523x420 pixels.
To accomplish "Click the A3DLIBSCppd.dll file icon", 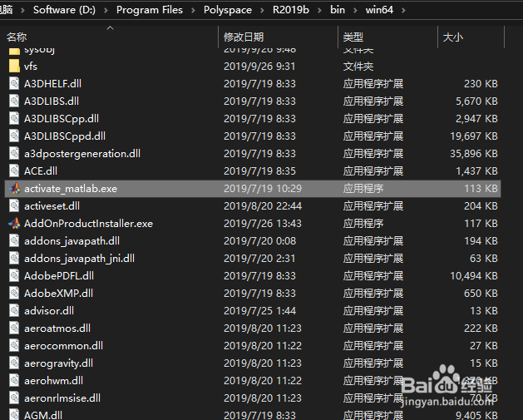I will tap(14, 136).
